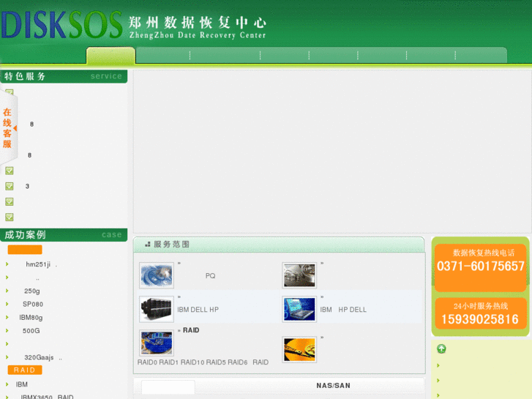Click the small squares icon beside 服务范围

(148, 244)
